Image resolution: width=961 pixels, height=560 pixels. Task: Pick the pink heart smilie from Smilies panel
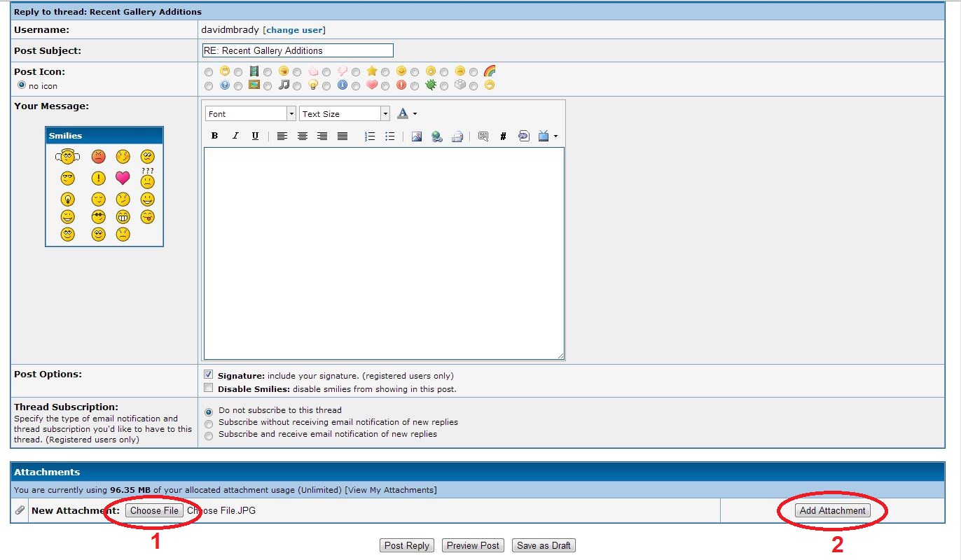123,178
